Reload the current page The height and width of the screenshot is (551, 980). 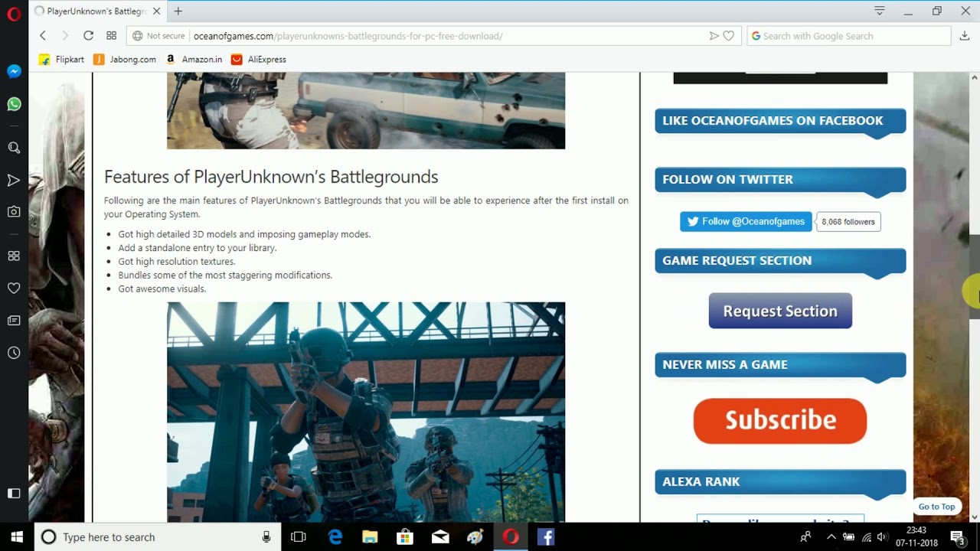pyautogui.click(x=88, y=36)
